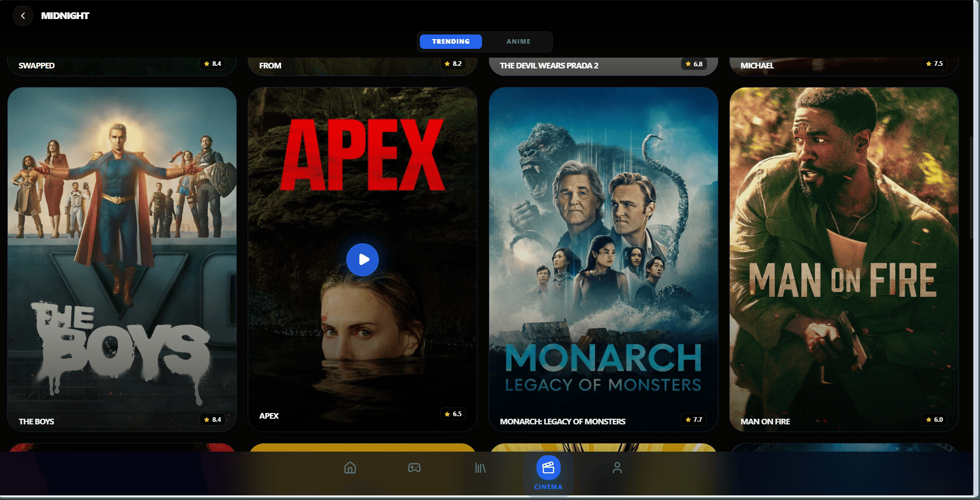
Task: Click MAN ON FIRE caption text
Action: click(765, 422)
